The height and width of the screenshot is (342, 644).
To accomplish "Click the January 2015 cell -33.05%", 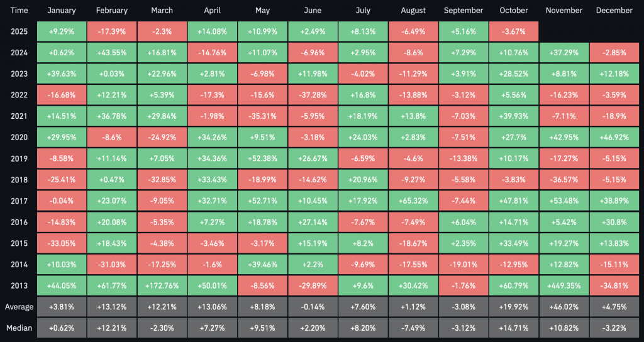I will [62, 243].
